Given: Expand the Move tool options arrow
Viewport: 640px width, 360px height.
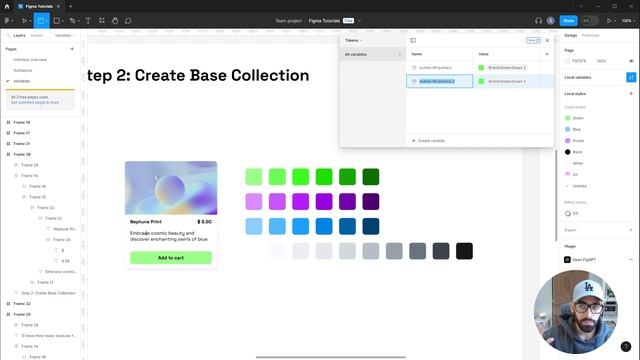Looking at the screenshot, I should tap(30, 21).
